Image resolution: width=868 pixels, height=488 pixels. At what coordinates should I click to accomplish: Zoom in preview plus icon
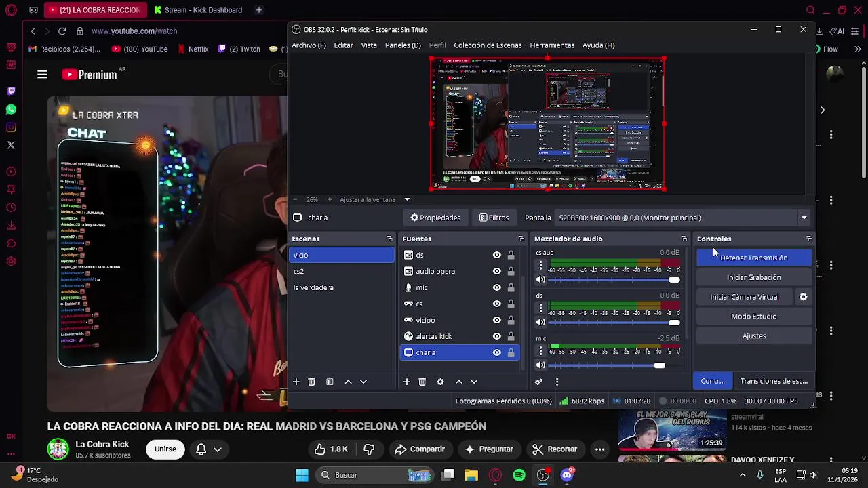tap(330, 199)
